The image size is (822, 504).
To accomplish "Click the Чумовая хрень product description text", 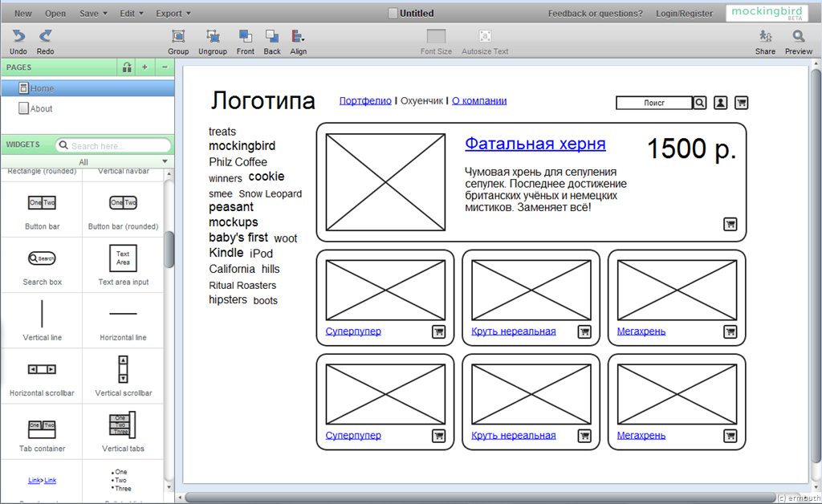I will point(546,189).
